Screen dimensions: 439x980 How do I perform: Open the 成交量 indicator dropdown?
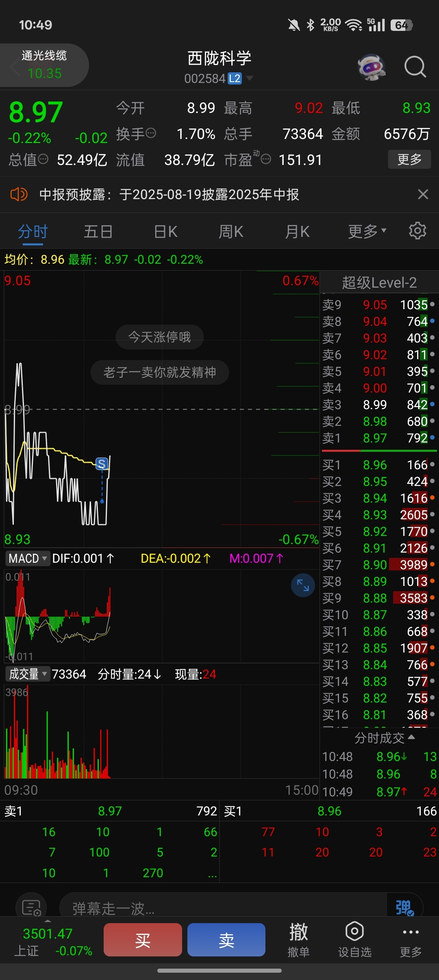point(27,674)
